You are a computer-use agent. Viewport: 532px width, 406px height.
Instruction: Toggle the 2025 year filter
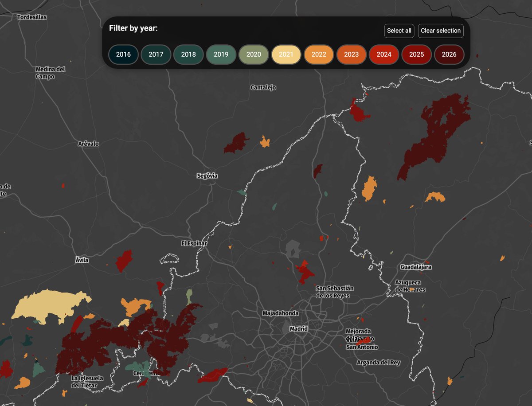point(417,55)
